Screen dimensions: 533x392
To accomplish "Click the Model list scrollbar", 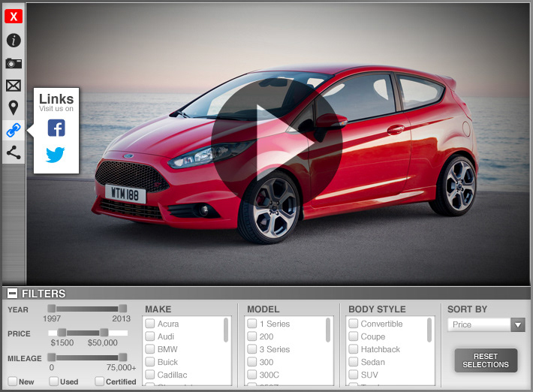I will pos(328,330).
